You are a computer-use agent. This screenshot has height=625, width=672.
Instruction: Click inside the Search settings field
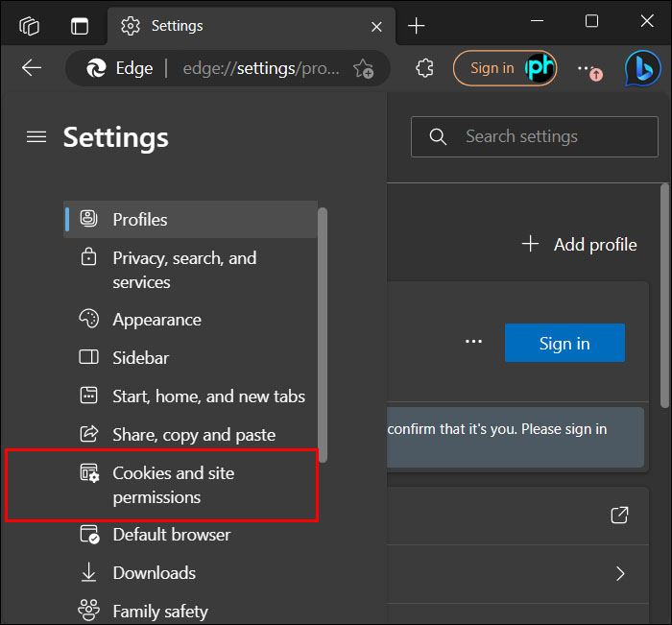click(x=534, y=136)
